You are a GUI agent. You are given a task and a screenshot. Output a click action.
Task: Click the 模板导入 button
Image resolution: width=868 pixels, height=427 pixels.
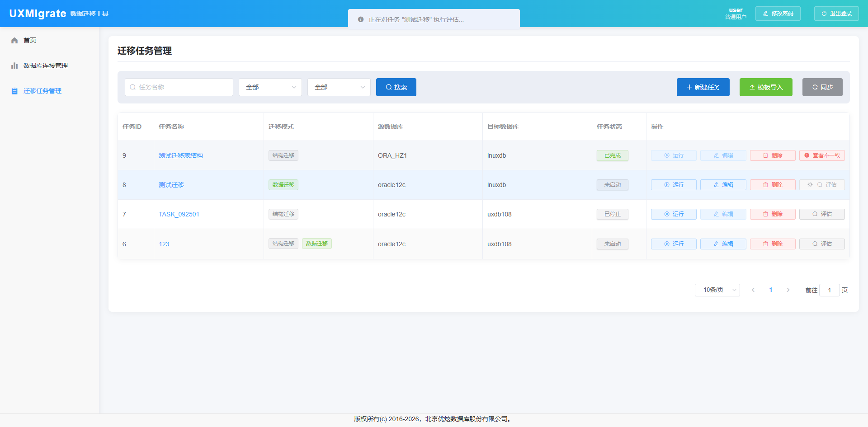pos(765,87)
